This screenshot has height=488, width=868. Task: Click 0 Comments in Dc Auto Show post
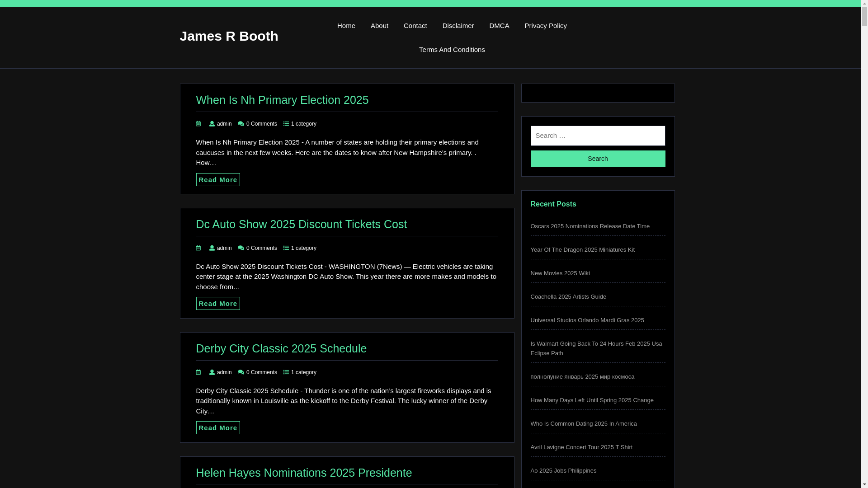[x=262, y=248]
